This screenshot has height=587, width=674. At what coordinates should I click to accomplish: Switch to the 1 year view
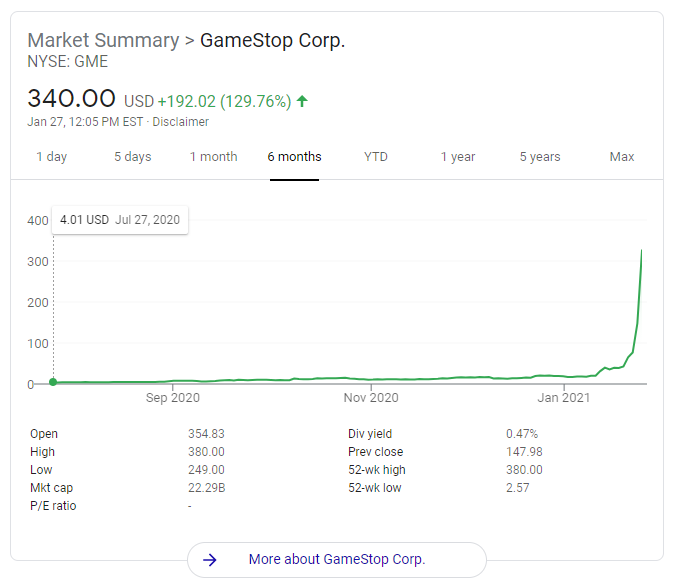[x=458, y=157]
